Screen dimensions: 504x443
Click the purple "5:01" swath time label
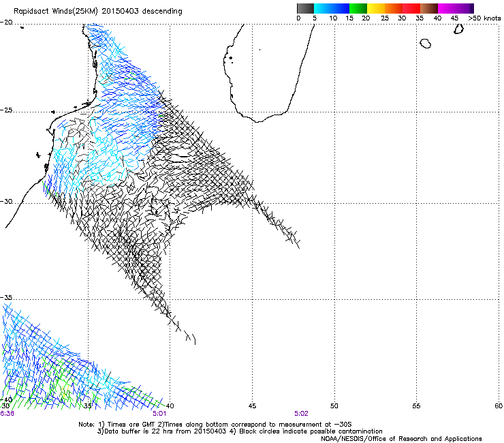tap(159, 414)
